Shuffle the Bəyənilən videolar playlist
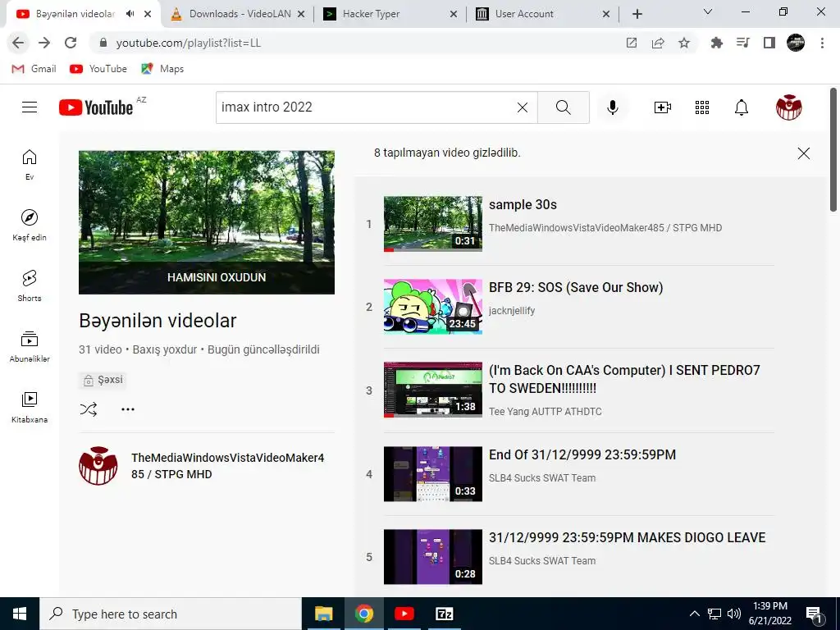840x630 pixels. click(x=89, y=409)
